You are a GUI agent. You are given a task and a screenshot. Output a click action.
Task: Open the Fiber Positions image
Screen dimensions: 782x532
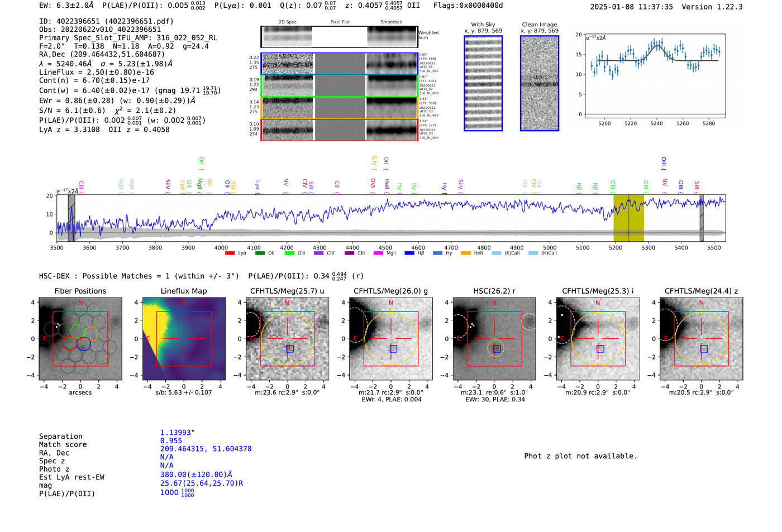click(80, 339)
